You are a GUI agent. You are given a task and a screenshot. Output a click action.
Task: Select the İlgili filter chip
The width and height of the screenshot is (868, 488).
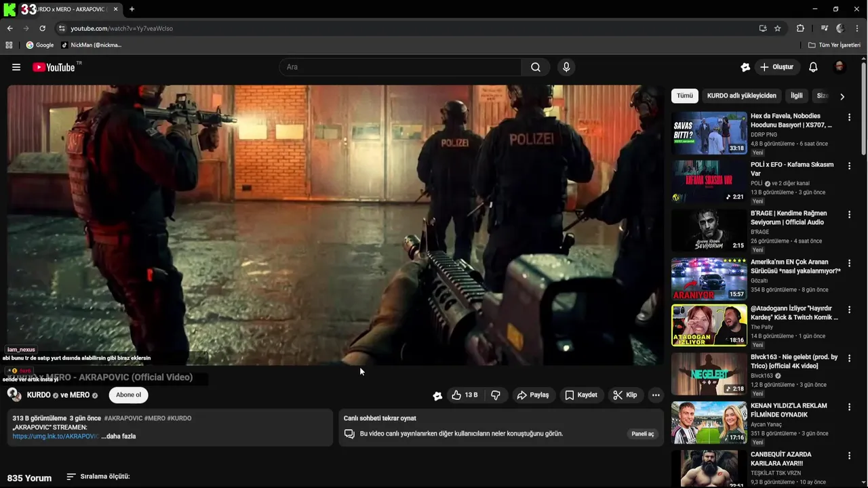pyautogui.click(x=797, y=96)
